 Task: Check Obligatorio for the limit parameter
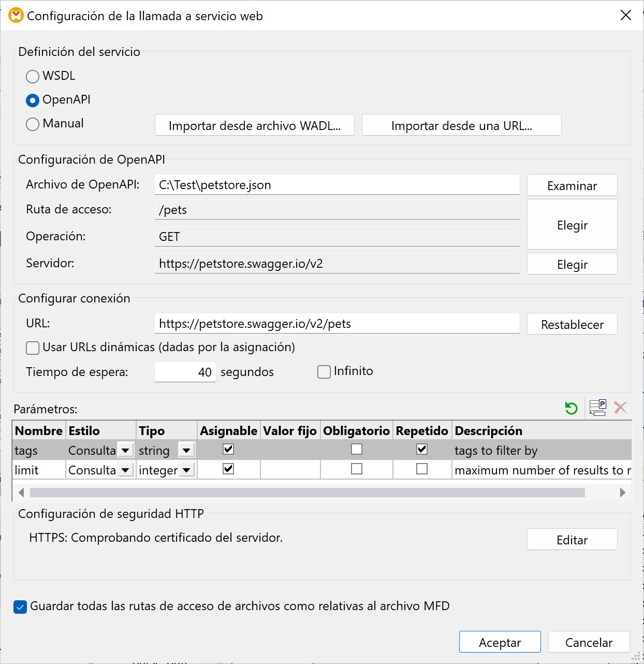(x=357, y=469)
